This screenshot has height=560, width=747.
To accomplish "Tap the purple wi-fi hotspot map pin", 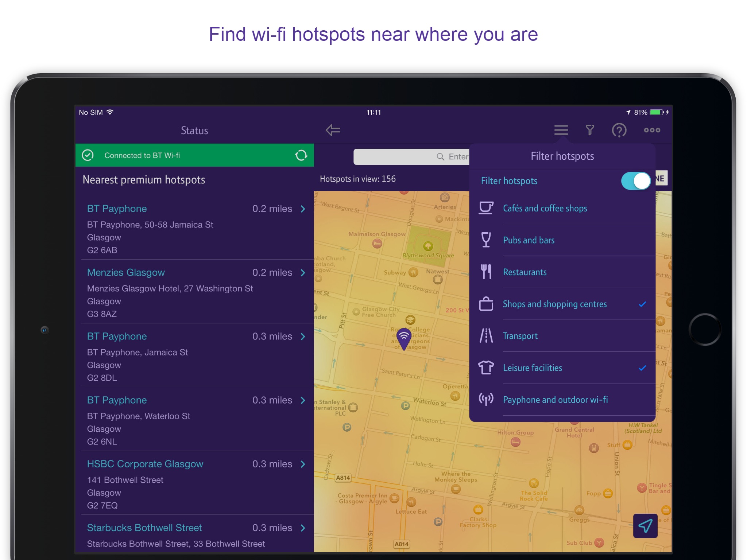I will (x=404, y=337).
